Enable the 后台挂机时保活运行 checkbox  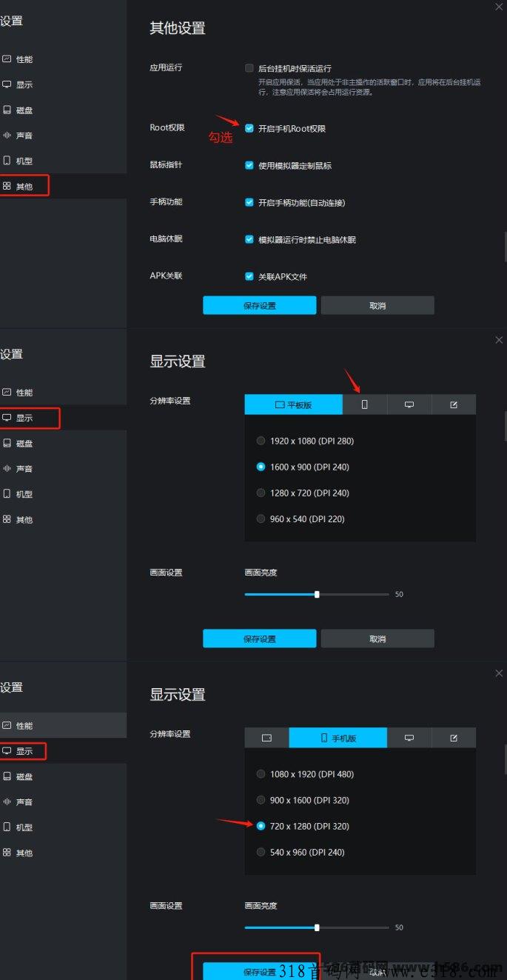pos(249,68)
